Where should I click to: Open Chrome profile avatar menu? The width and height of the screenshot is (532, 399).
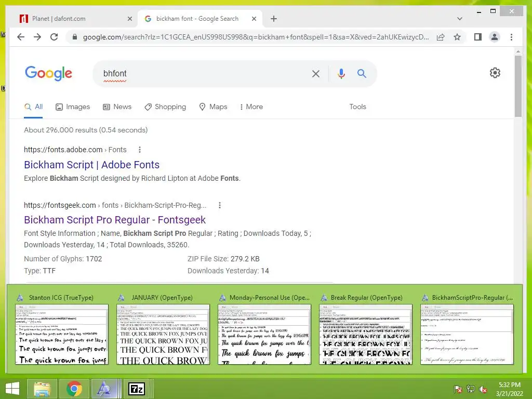click(x=495, y=37)
